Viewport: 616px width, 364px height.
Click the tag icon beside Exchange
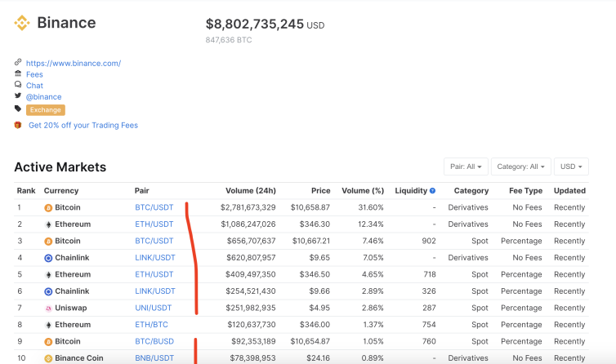pos(18,109)
